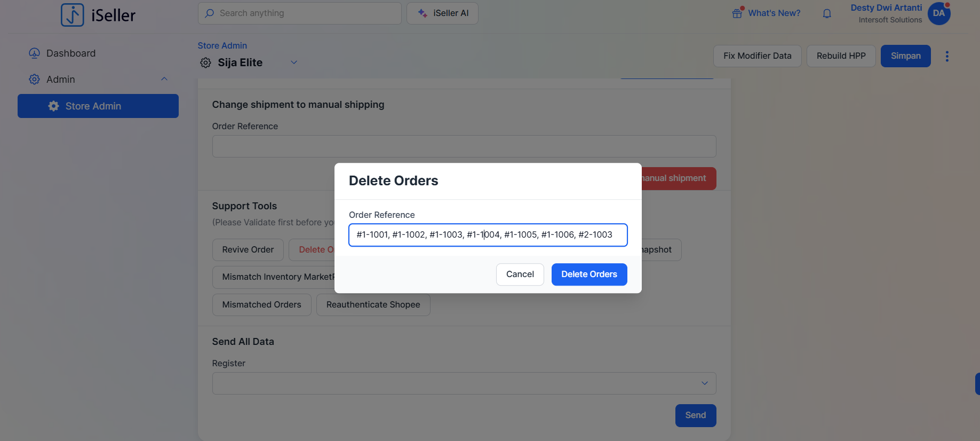Viewport: 980px width, 441px height.
Task: Click the iSeller logo icon
Action: coord(73,14)
